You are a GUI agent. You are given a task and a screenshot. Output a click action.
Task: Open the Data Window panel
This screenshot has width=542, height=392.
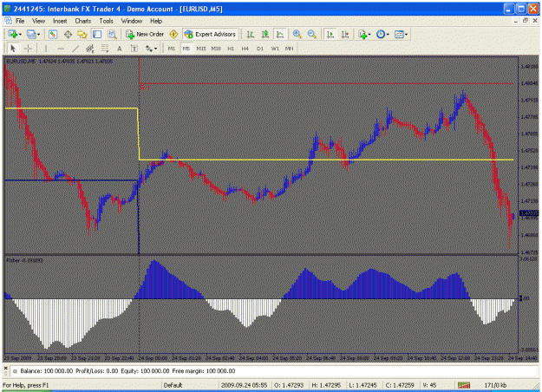[68, 34]
